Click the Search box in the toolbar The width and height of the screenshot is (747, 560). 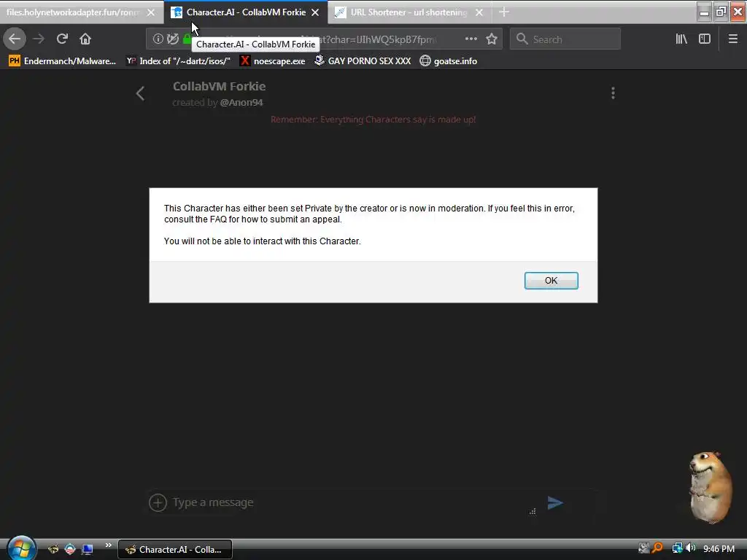(x=565, y=39)
